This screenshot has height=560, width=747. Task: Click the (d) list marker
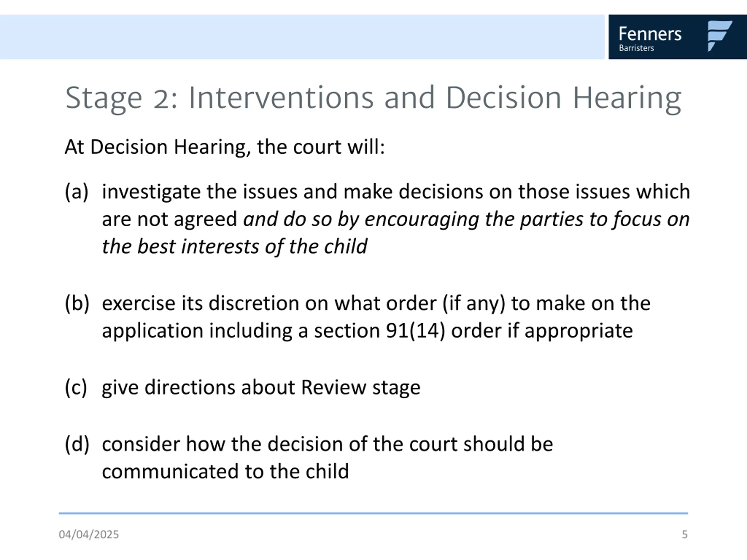tap(77, 444)
